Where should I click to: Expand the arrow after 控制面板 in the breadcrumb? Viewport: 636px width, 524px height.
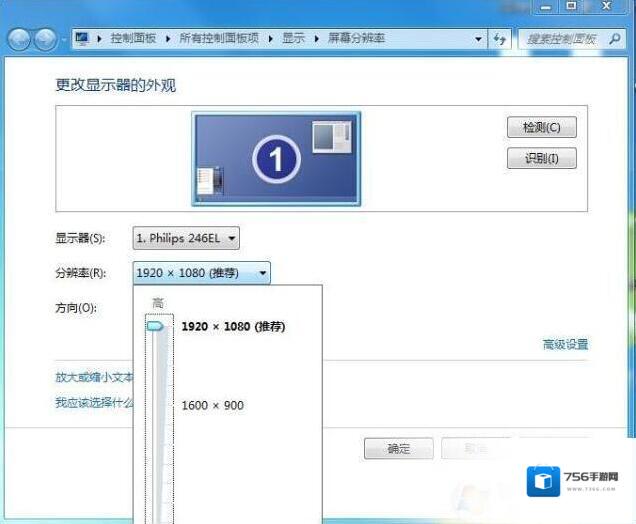click(169, 38)
